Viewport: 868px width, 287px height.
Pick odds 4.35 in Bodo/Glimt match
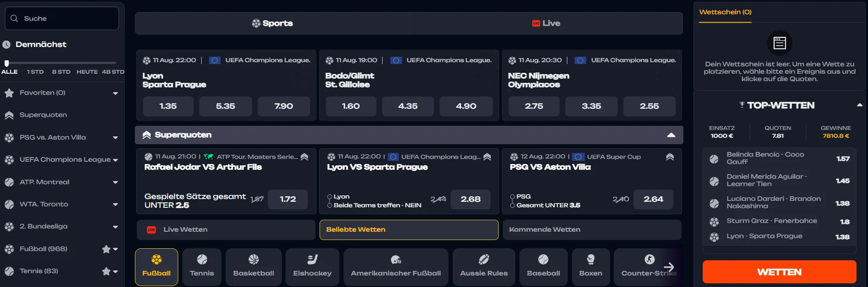pos(408,106)
